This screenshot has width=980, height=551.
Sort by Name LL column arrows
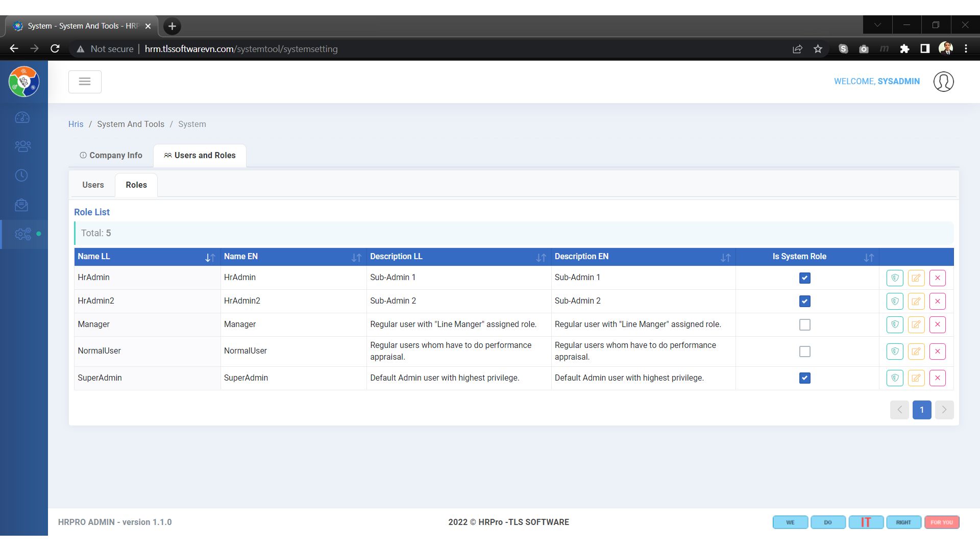click(210, 258)
